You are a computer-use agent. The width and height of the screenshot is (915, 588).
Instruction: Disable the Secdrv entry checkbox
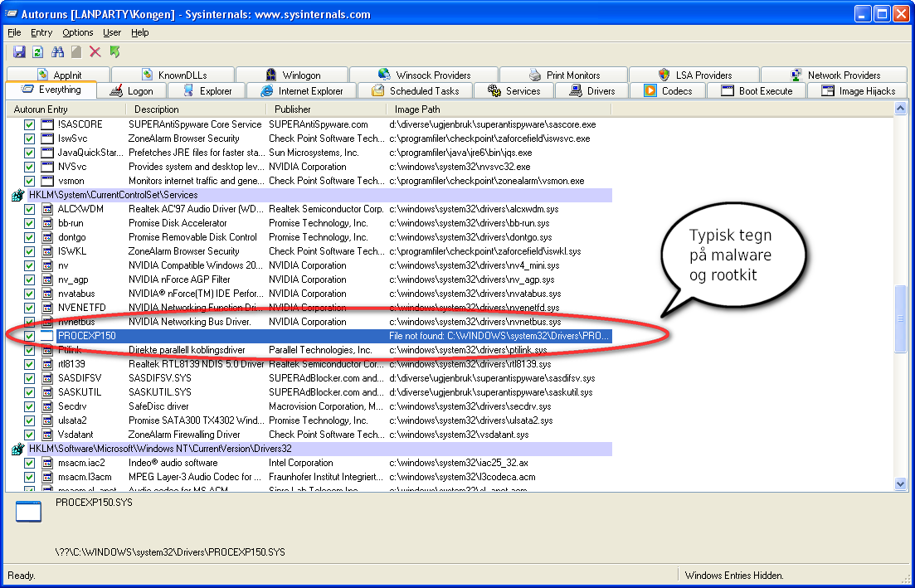(29, 406)
